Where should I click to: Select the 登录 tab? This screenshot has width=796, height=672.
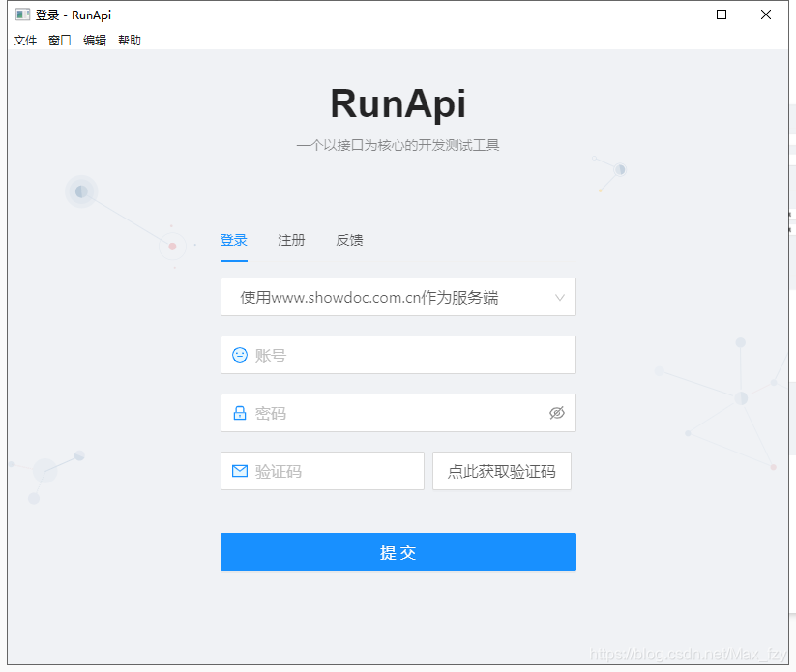(x=233, y=240)
